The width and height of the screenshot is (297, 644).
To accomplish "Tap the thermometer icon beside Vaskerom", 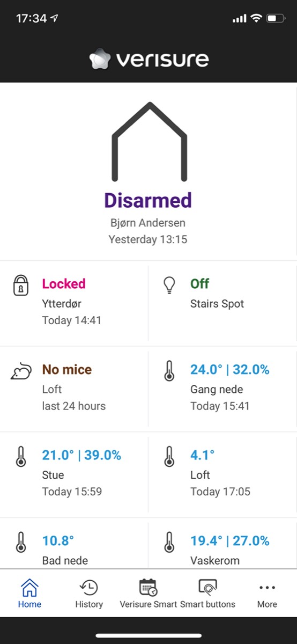I will pyautogui.click(x=169, y=543).
